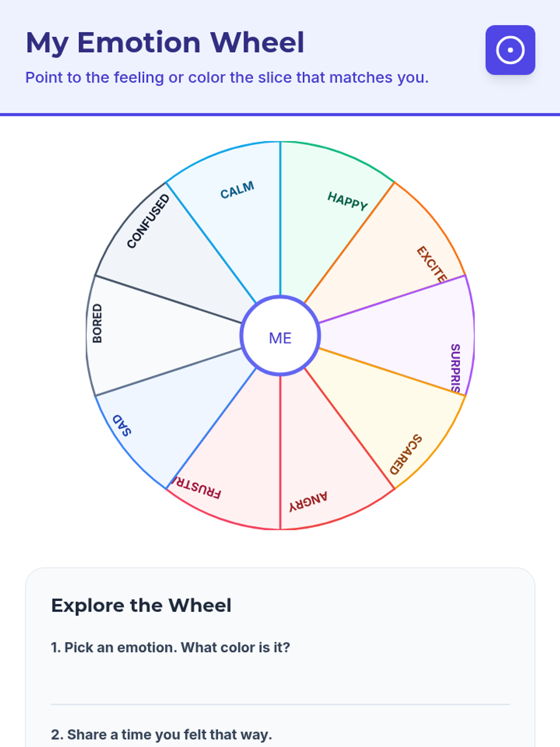Screen dimensions: 560x747
Task: Click question 1 'Pick an emotion' text
Action: click(170, 648)
